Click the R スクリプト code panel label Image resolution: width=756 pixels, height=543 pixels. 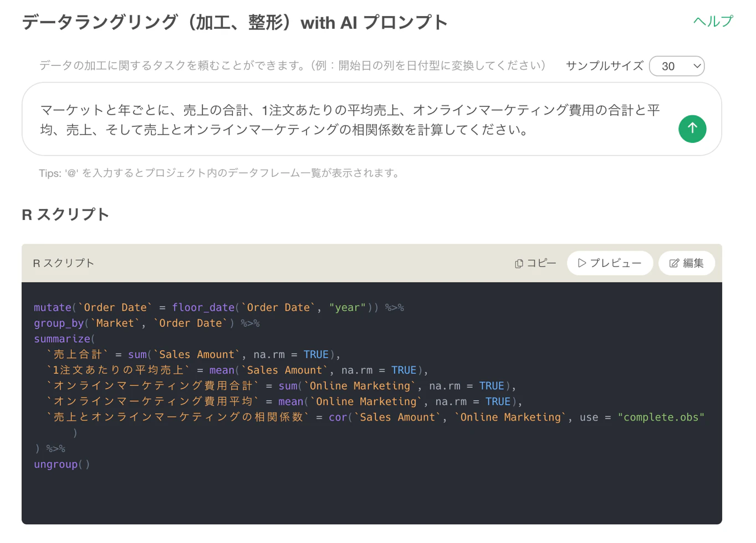click(64, 263)
